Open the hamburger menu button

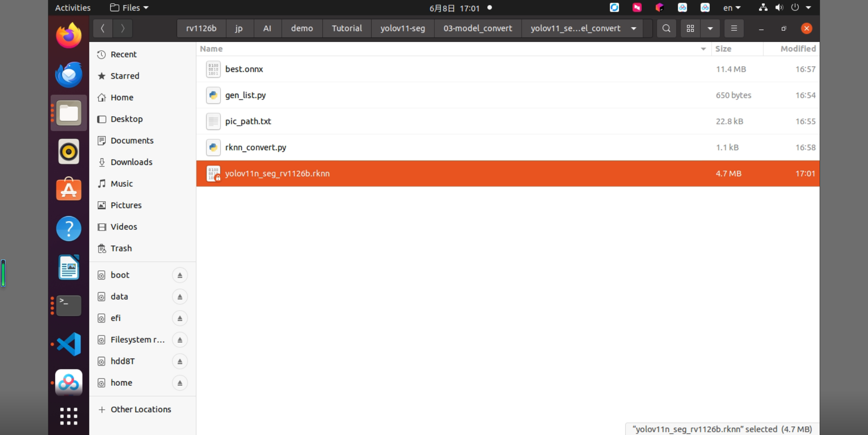pos(734,28)
